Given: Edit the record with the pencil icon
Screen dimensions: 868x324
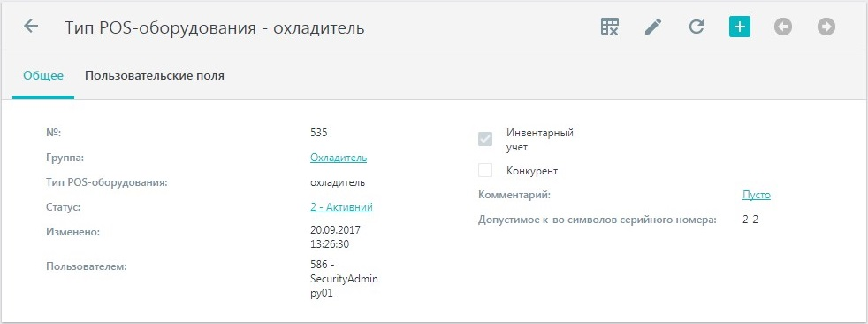Looking at the screenshot, I should (x=653, y=27).
